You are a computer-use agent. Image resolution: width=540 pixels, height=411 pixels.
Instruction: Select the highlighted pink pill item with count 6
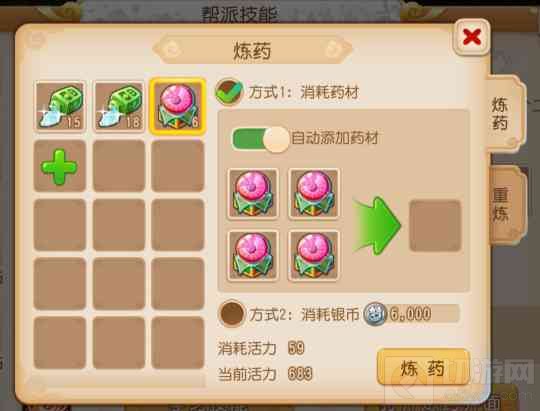click(177, 106)
